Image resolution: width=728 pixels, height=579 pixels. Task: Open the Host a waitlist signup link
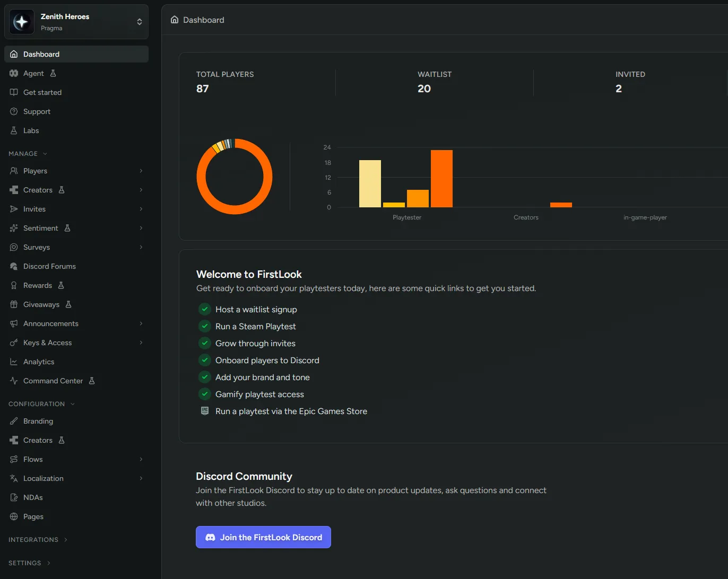pos(256,310)
